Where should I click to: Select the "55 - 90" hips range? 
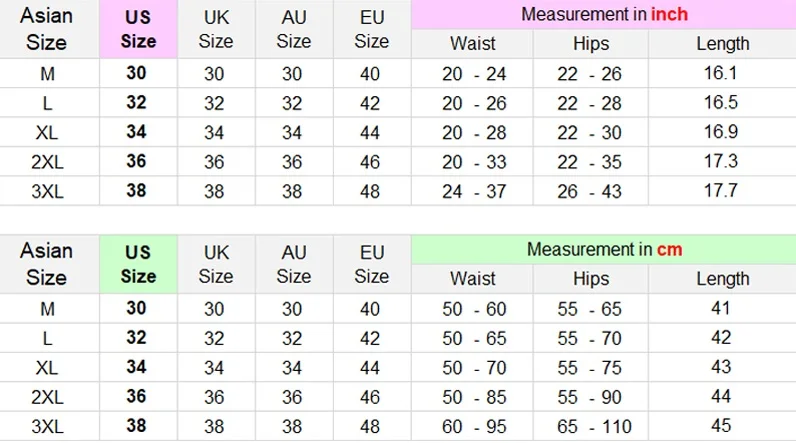click(x=589, y=397)
